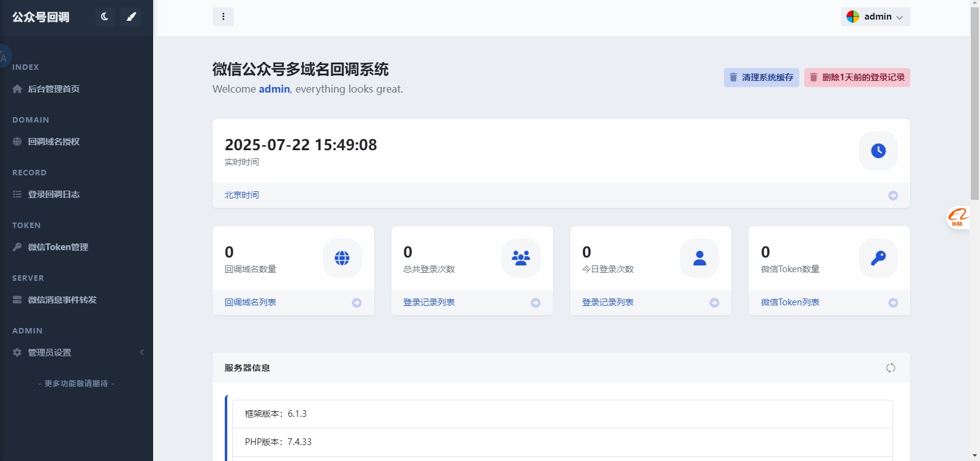
Task: Click arrow icon in 北京时间 row
Action: 893,196
